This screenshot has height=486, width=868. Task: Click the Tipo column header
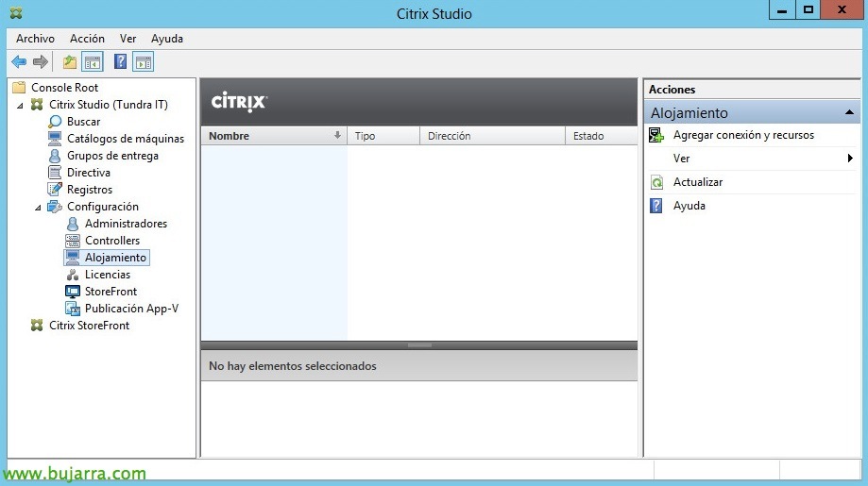coord(383,136)
